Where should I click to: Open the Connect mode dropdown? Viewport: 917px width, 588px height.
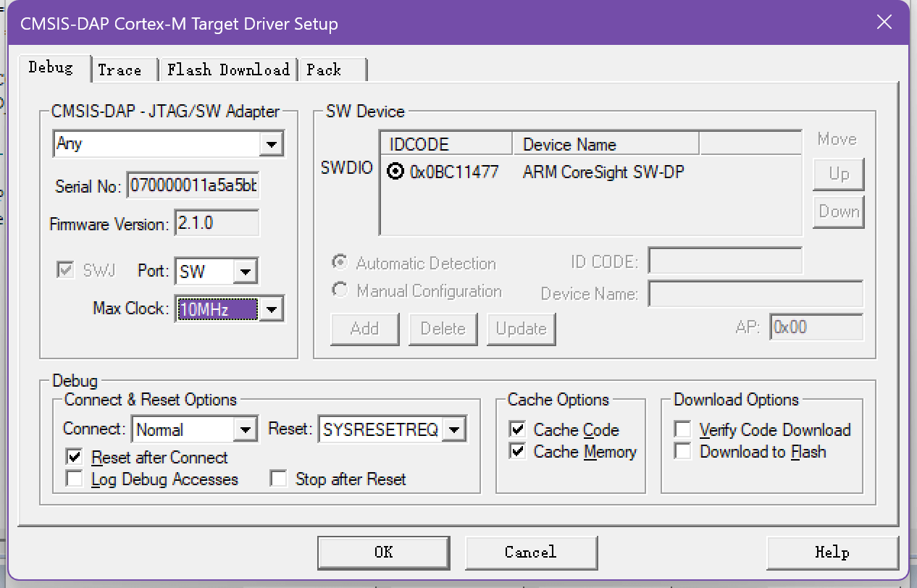(x=246, y=429)
